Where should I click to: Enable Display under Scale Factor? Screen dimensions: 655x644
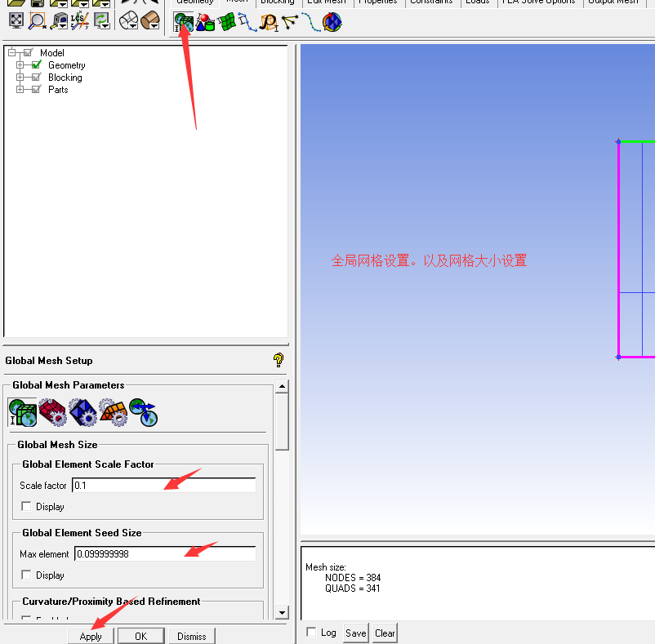26,506
